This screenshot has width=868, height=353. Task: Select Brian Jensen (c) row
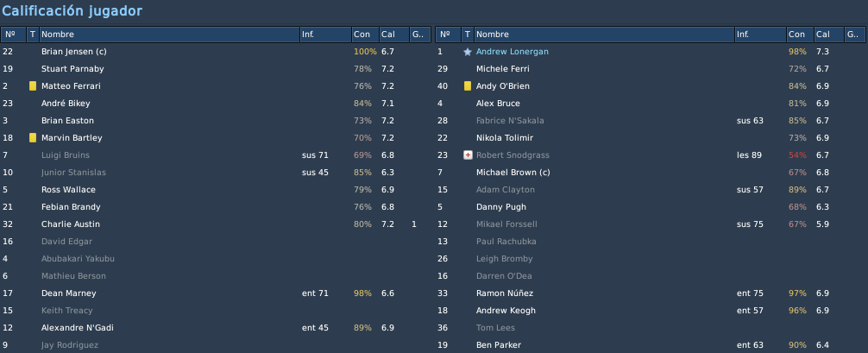[216, 52]
